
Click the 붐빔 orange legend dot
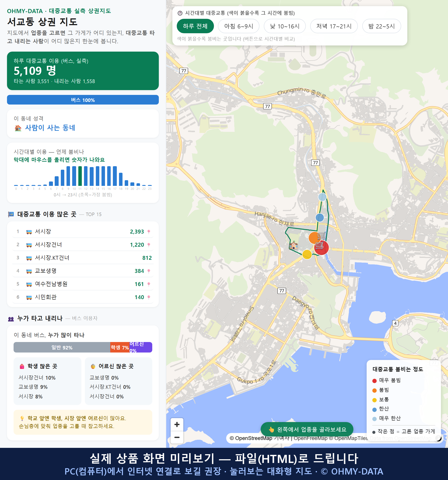[374, 390]
